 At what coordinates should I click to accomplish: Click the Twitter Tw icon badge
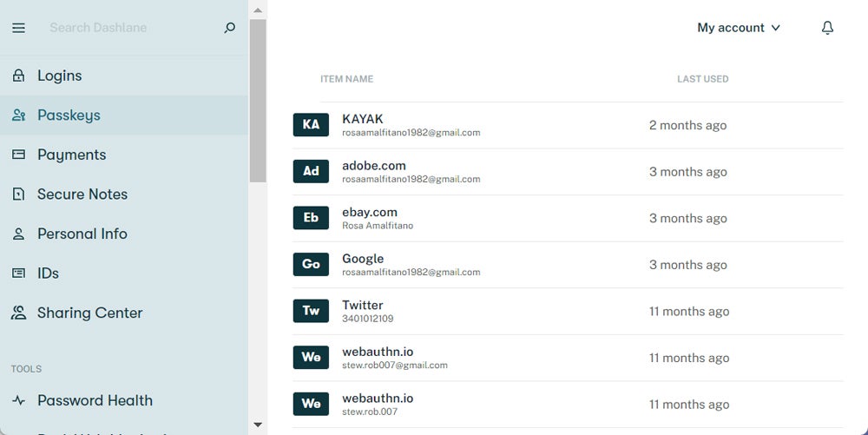tap(311, 311)
